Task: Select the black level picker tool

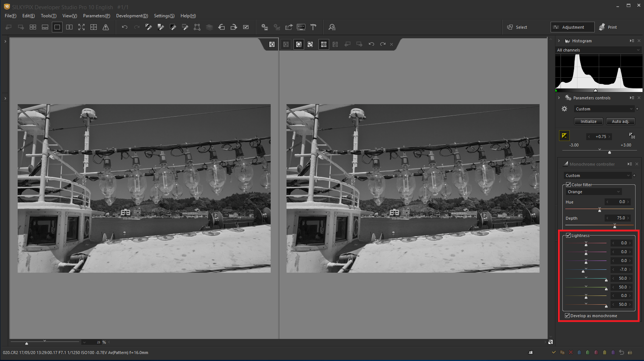Action: point(173,27)
